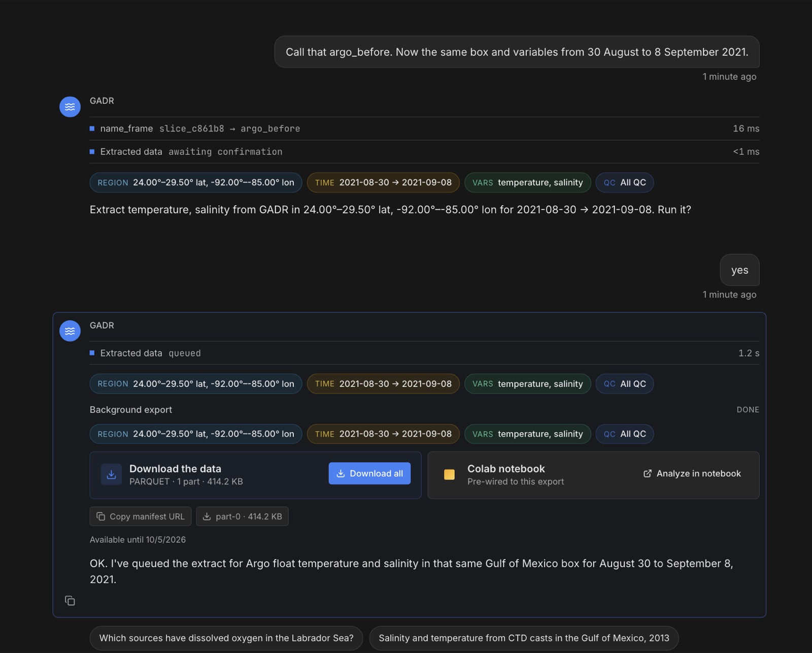This screenshot has height=653, width=812.
Task: Click the Download all button
Action: [369, 473]
